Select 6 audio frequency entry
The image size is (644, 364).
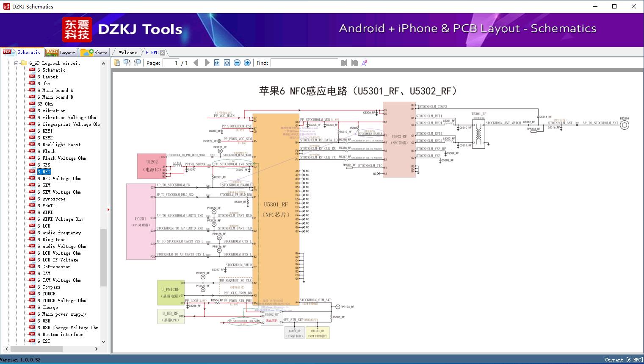point(59,233)
